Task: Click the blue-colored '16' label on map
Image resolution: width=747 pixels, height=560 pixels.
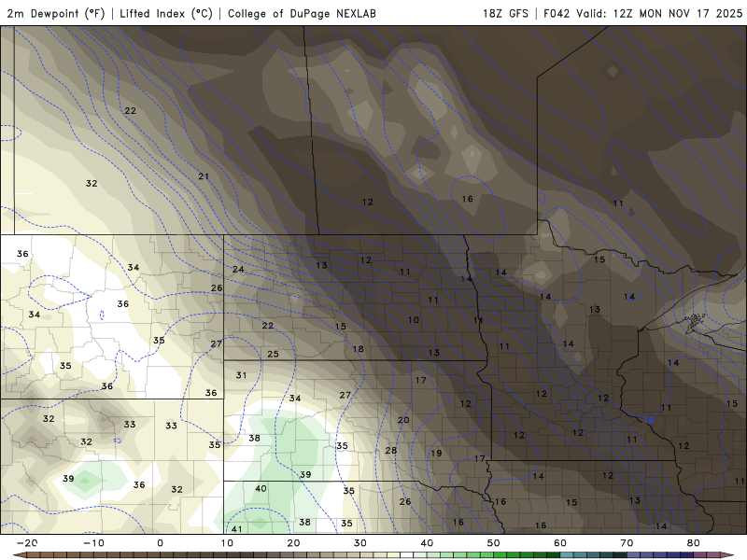Action: (648, 420)
